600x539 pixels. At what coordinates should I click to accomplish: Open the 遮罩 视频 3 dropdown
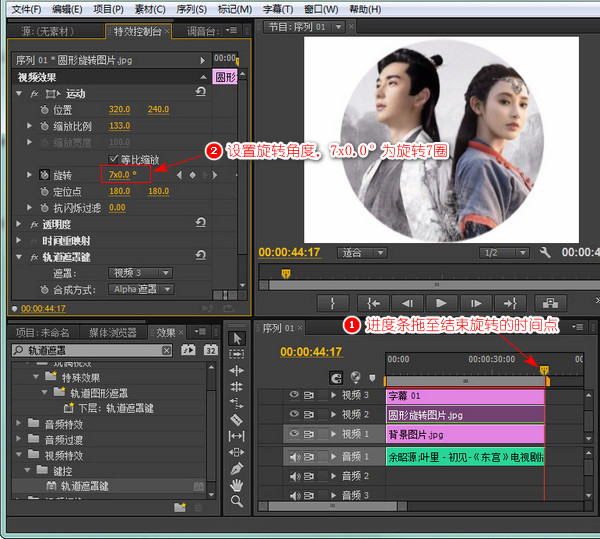140,273
